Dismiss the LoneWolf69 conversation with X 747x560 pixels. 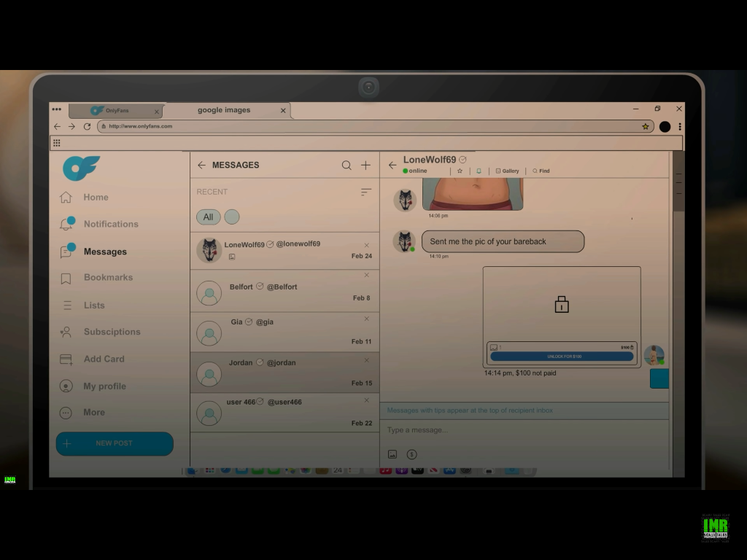(x=367, y=245)
